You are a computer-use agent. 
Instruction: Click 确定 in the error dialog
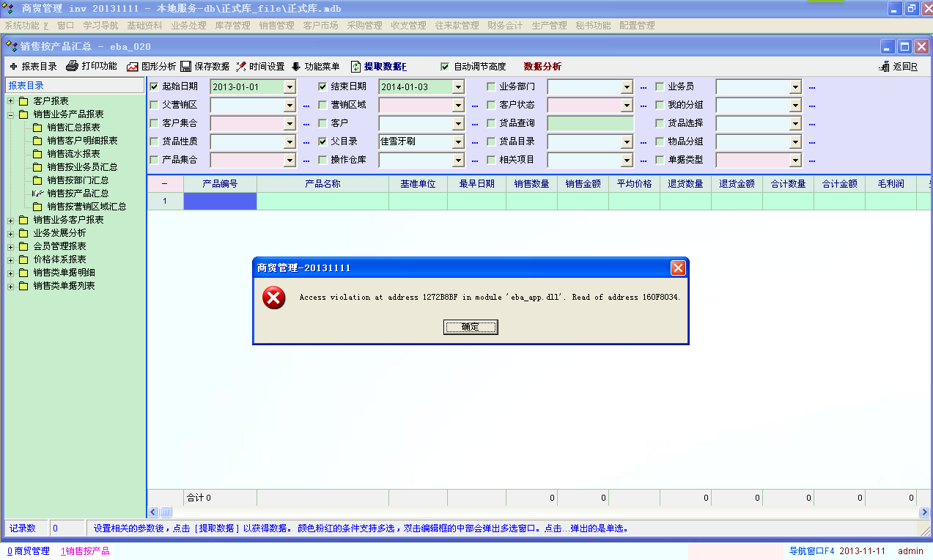point(471,327)
